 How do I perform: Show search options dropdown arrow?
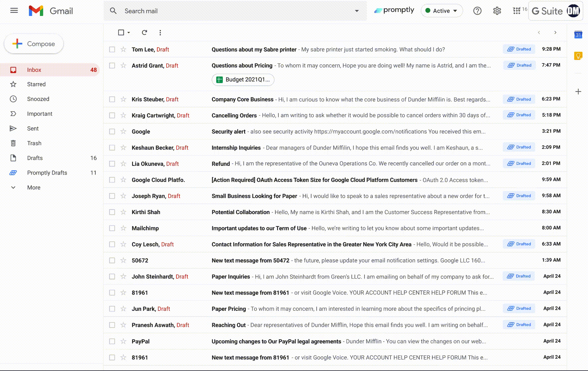coord(357,11)
